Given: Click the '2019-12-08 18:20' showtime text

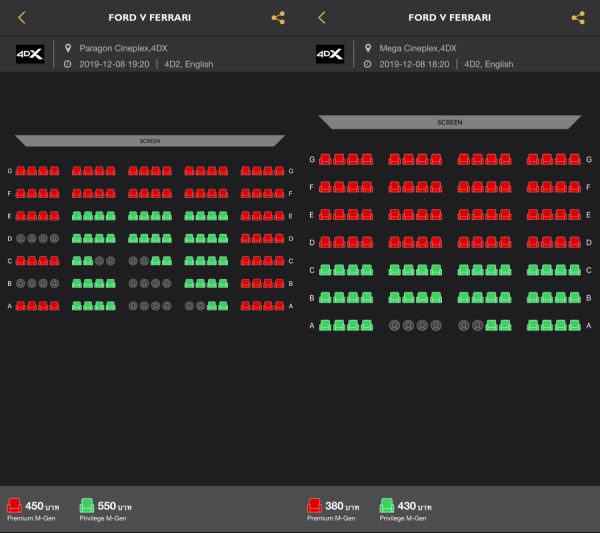Looking at the screenshot, I should point(414,64).
